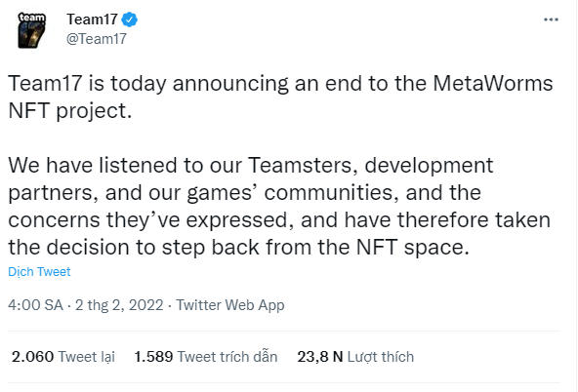View the 2.060 Tweet lại list
This screenshot has width=578, height=392.
pyautogui.click(x=63, y=357)
